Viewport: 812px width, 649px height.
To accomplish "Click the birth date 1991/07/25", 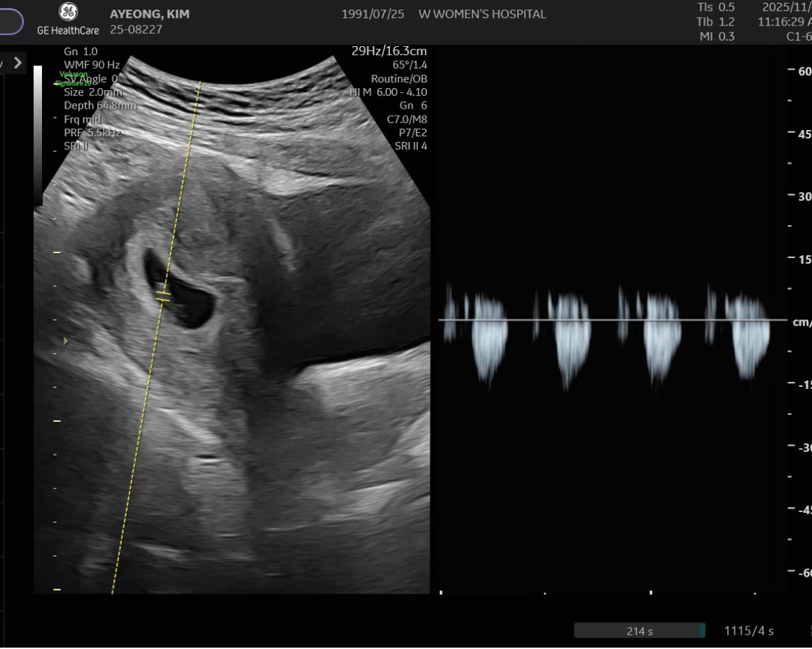I will tap(372, 14).
